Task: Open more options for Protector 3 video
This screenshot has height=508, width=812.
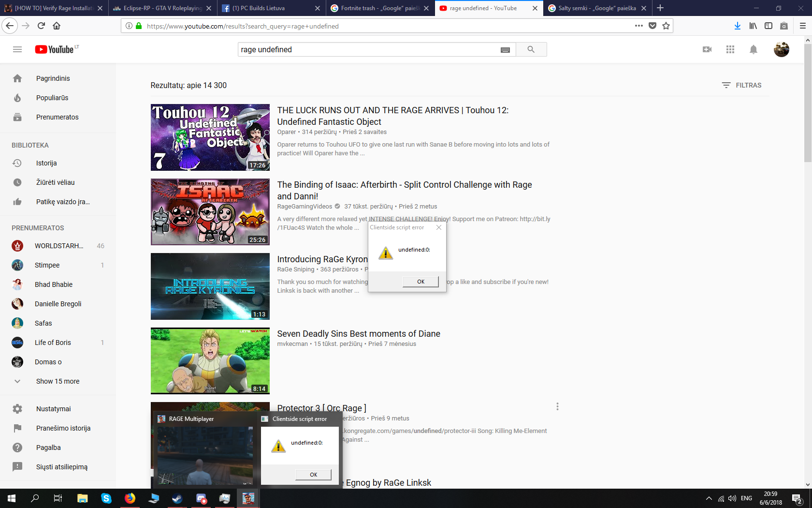Action: pos(557,406)
